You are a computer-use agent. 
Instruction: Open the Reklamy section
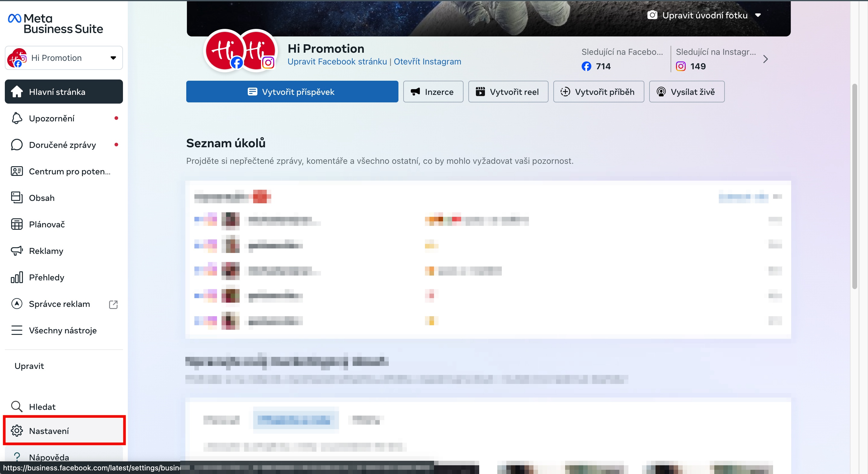point(64,251)
